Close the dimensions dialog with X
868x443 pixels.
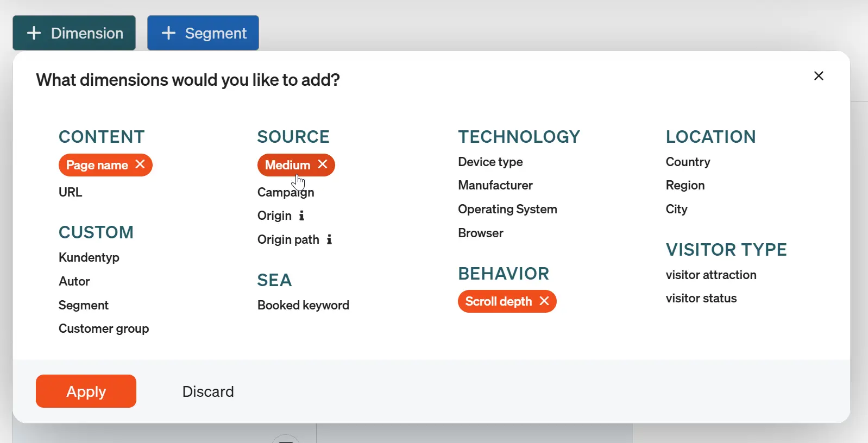(819, 76)
